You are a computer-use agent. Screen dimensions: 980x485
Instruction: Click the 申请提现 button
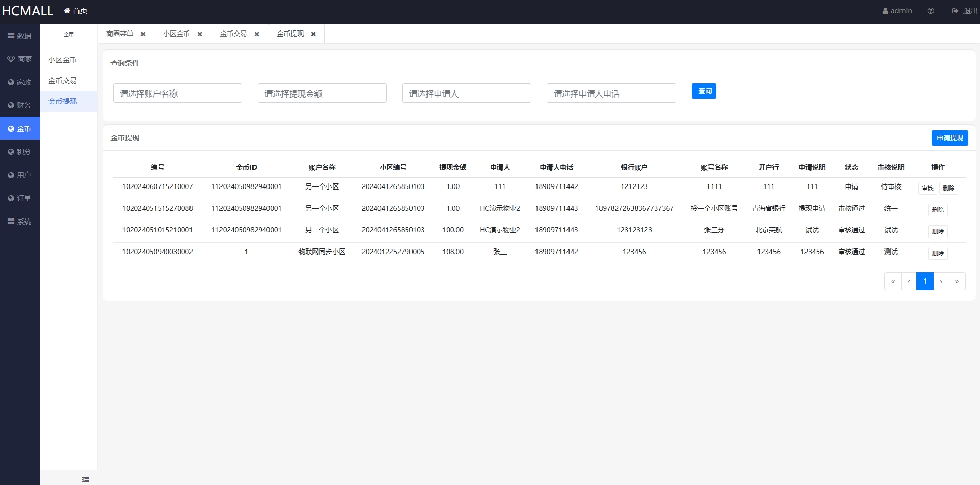(x=950, y=138)
